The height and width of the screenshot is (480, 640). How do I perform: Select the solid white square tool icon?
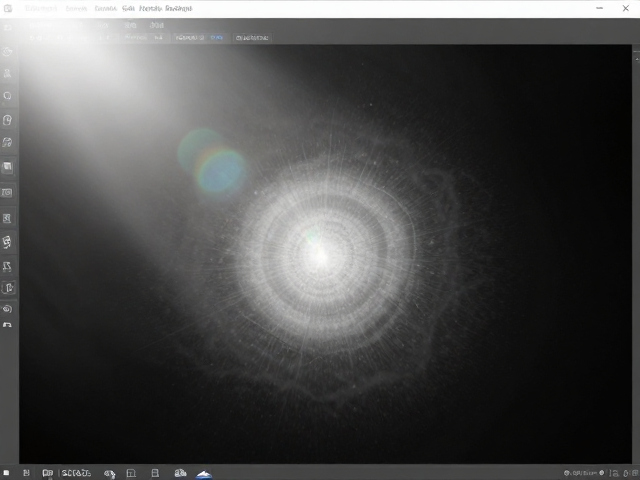click(7, 167)
